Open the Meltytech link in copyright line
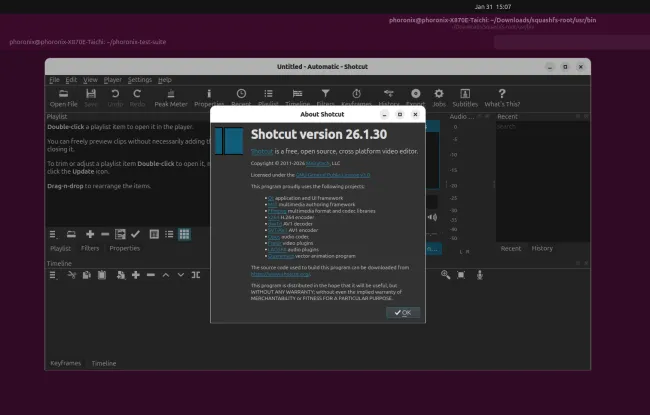 (318, 163)
